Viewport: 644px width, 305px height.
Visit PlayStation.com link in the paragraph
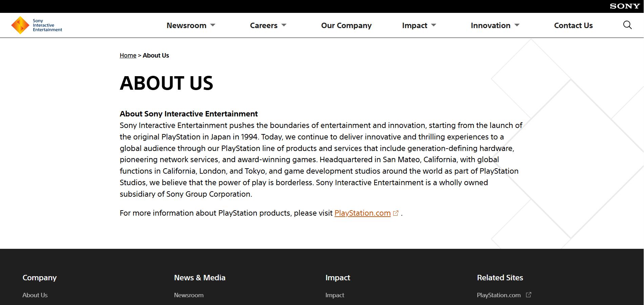[x=362, y=213]
